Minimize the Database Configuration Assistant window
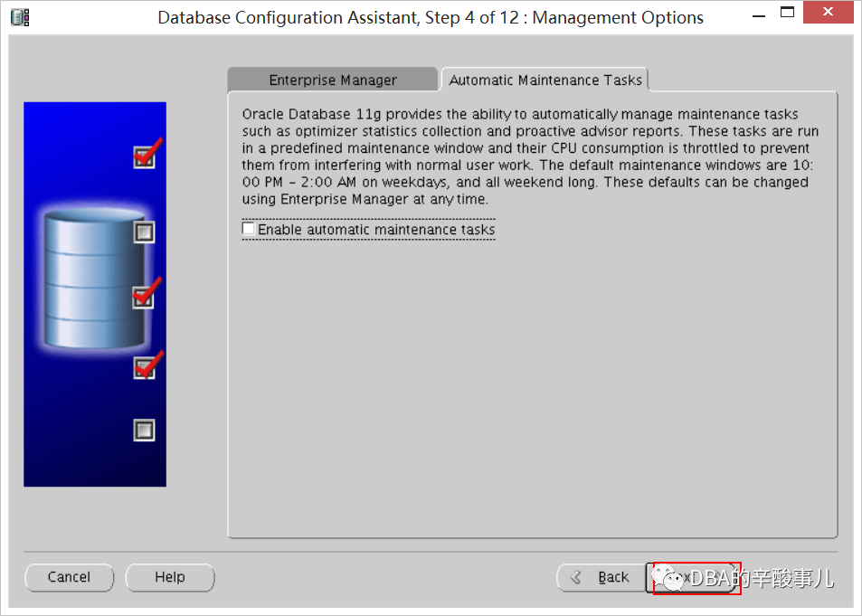This screenshot has width=862, height=616. (x=759, y=16)
